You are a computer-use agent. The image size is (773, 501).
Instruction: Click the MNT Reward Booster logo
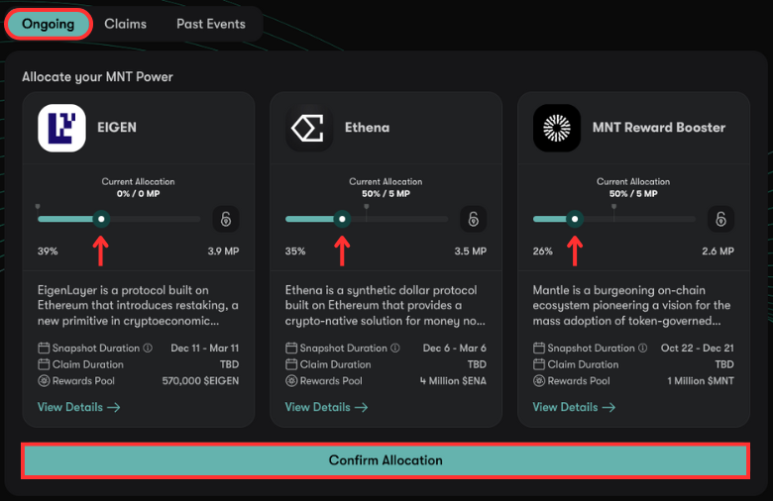[x=557, y=128]
